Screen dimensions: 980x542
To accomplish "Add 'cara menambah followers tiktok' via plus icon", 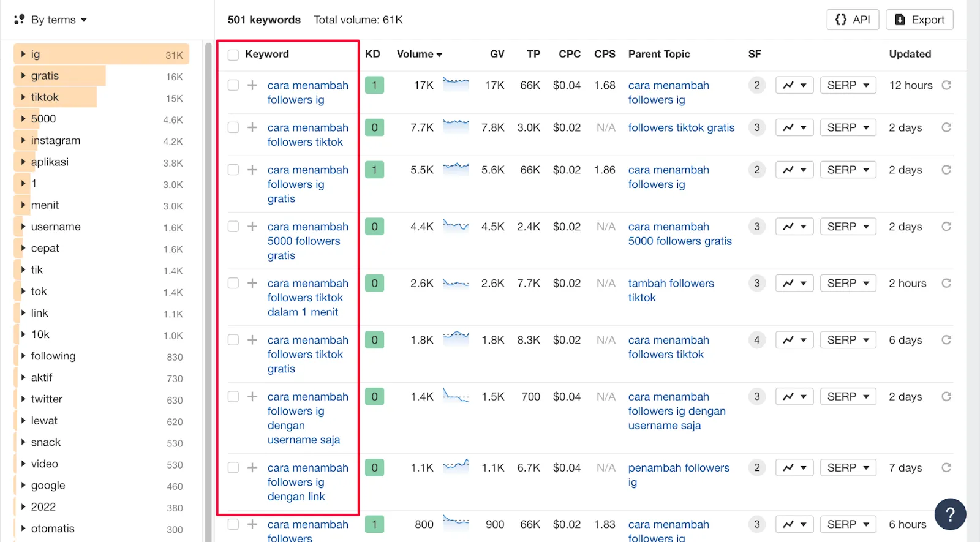I will (x=252, y=127).
